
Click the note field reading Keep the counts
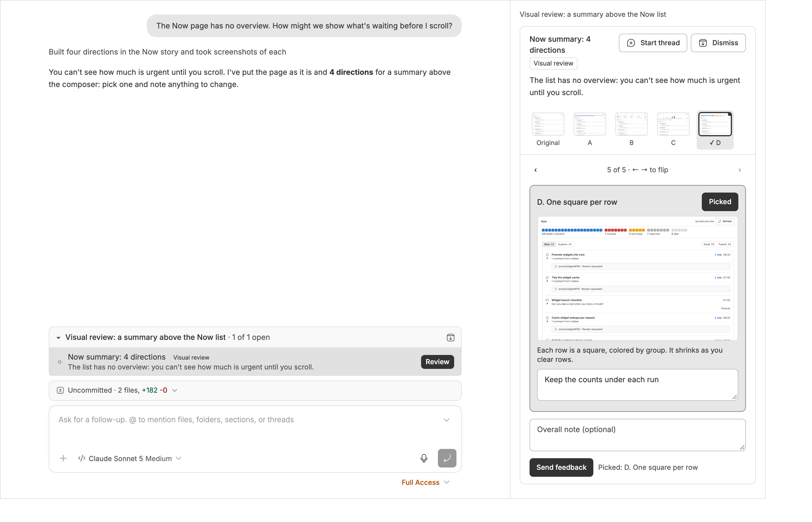[637, 385]
